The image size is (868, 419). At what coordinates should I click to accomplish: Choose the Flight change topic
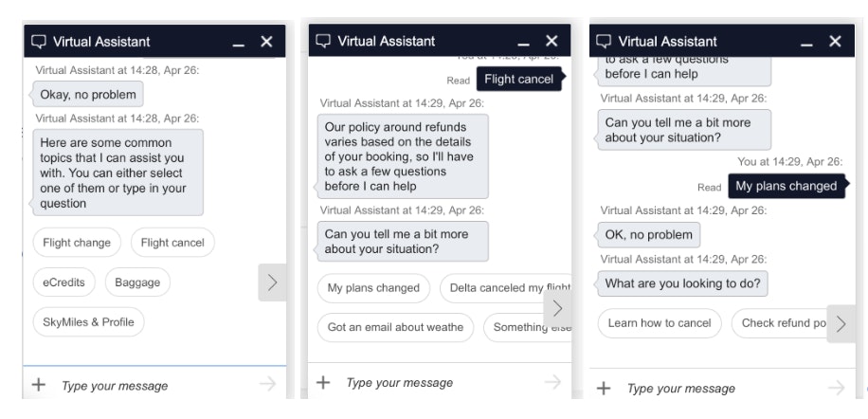coord(77,243)
